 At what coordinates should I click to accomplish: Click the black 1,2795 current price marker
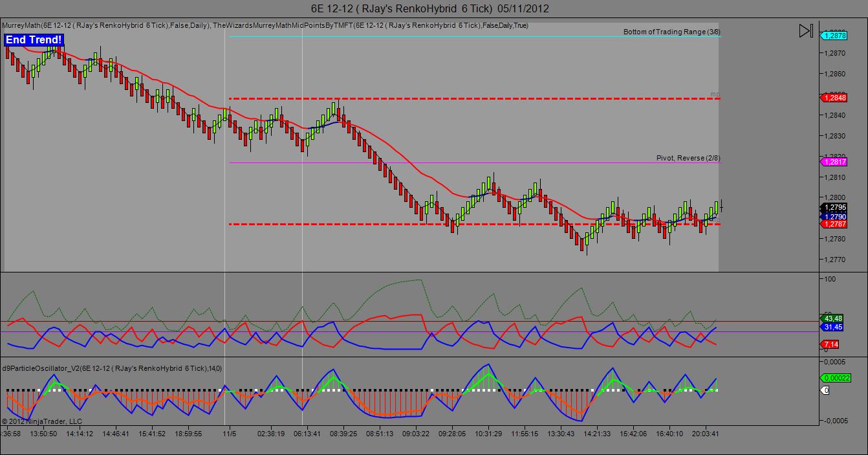coord(834,208)
